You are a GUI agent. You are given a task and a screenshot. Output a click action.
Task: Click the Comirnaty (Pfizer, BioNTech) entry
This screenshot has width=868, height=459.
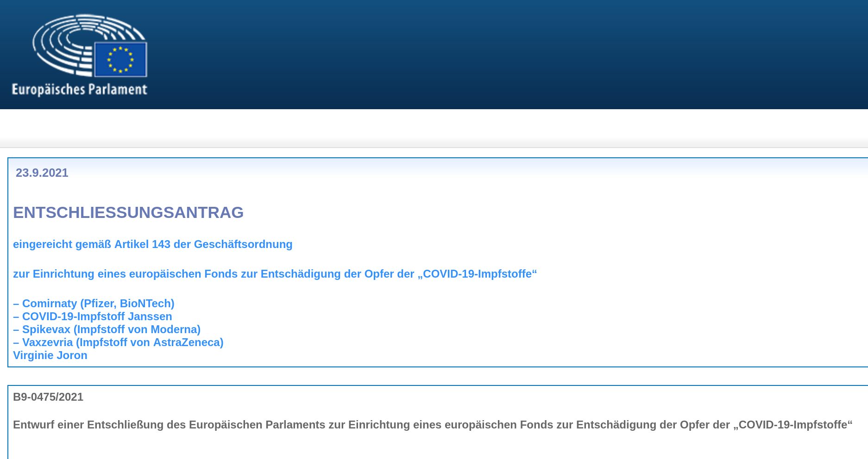coord(94,304)
